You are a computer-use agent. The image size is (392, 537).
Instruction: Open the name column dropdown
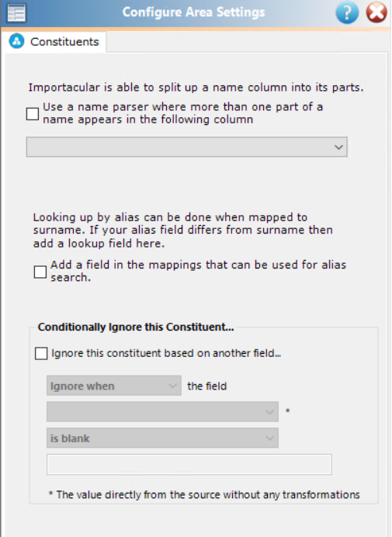(x=187, y=147)
